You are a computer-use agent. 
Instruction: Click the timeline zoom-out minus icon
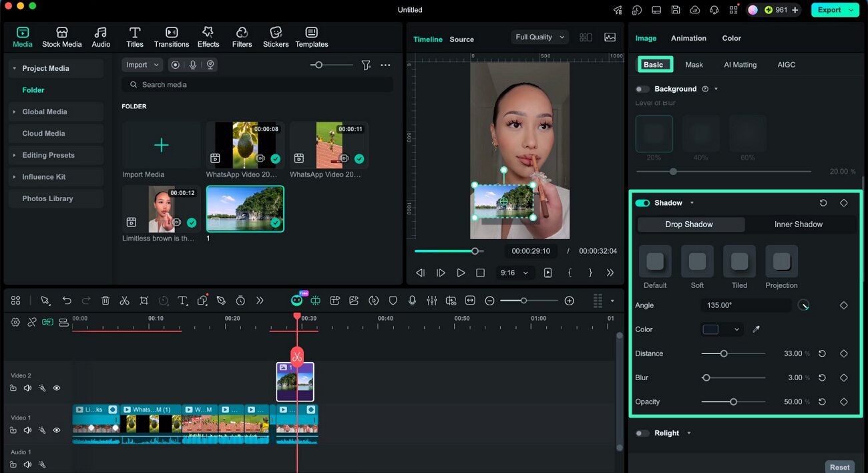coord(489,301)
